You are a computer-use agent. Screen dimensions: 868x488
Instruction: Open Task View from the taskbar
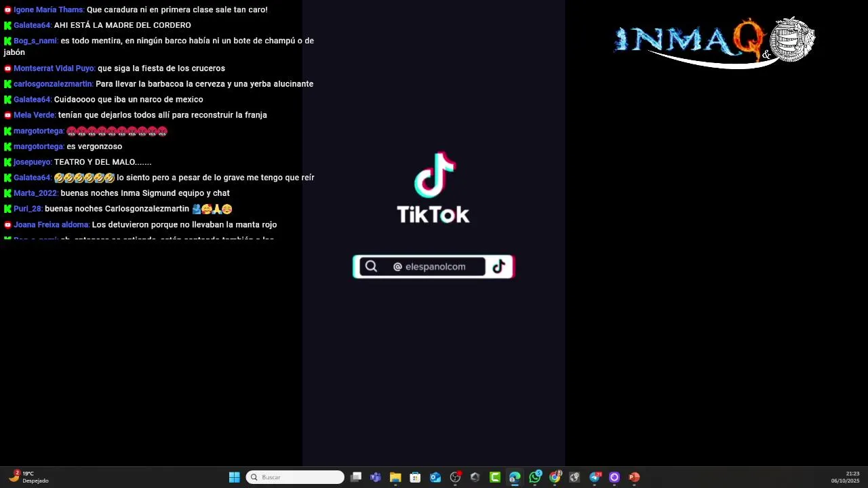[355, 477]
